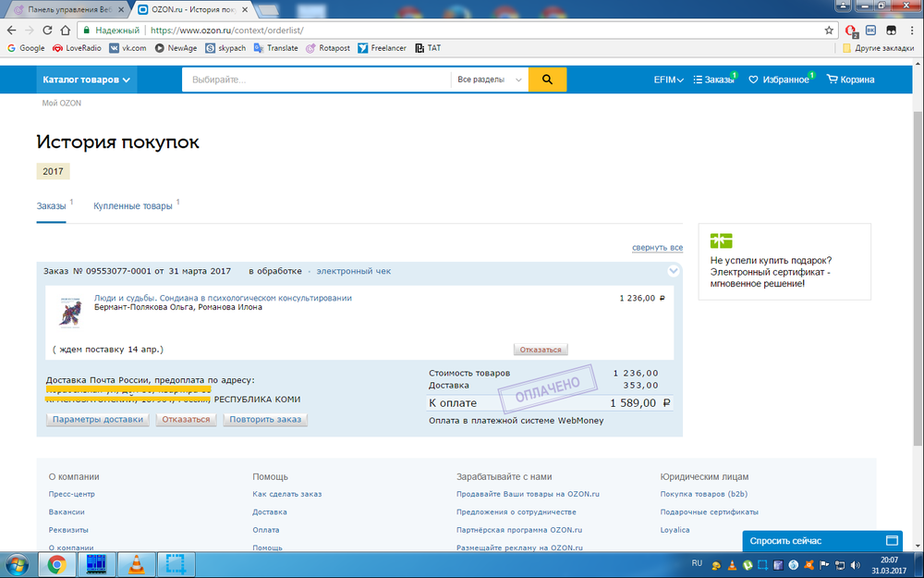Open the snipping tool taskbar icon
The image size is (924, 578).
[x=176, y=565]
